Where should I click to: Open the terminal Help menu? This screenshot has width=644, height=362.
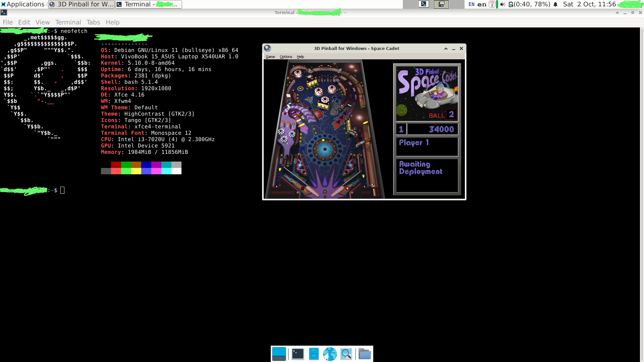[x=112, y=22]
